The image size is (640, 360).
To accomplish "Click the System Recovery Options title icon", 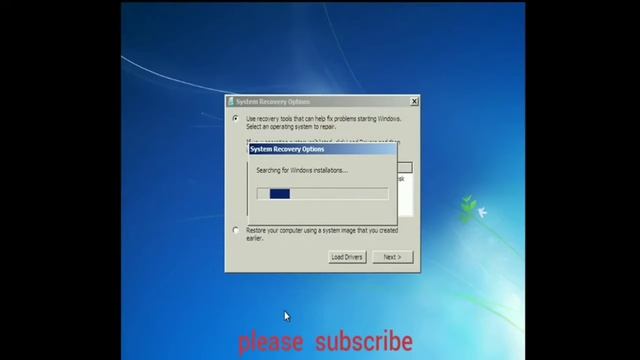I will pos(231,101).
